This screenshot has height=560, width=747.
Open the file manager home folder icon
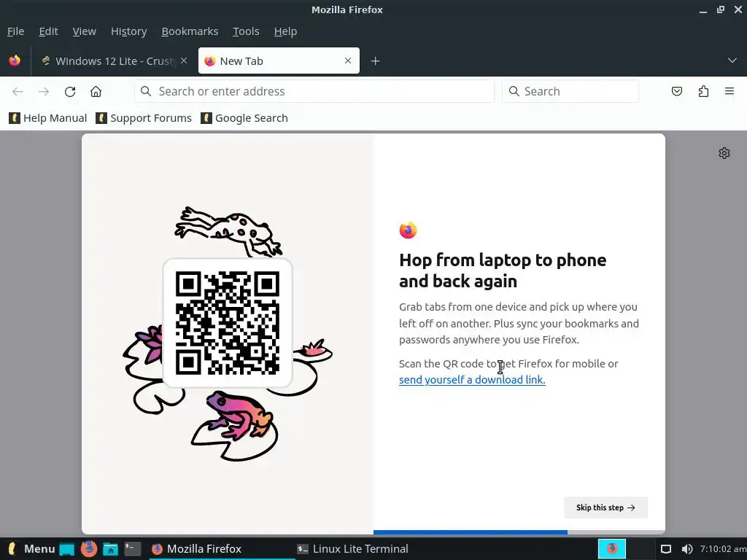tap(111, 549)
